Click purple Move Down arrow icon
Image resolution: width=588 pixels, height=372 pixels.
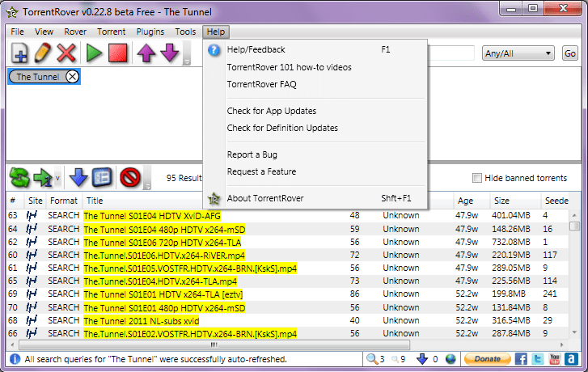[x=170, y=53]
